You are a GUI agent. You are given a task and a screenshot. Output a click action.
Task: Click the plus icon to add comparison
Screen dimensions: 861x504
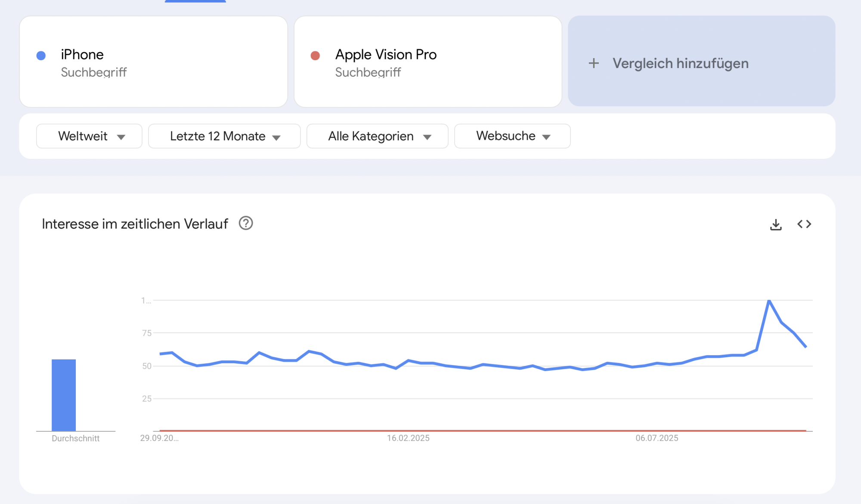pos(594,63)
